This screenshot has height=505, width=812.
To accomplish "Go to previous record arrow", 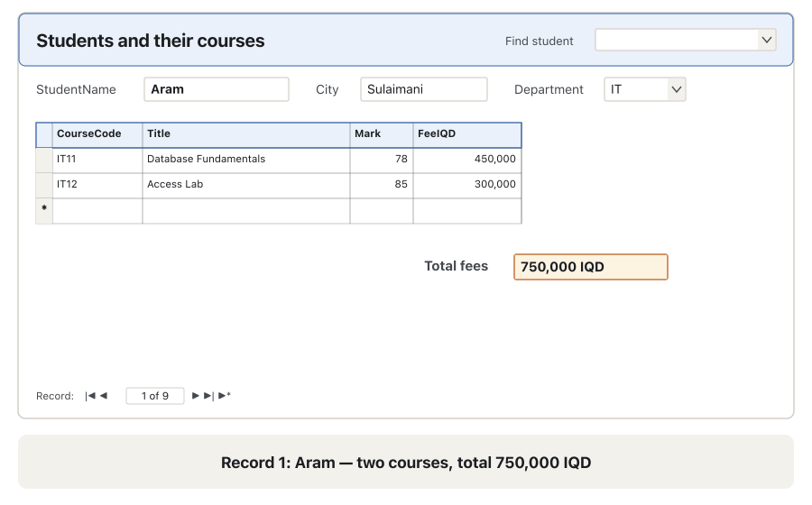I will coord(104,396).
